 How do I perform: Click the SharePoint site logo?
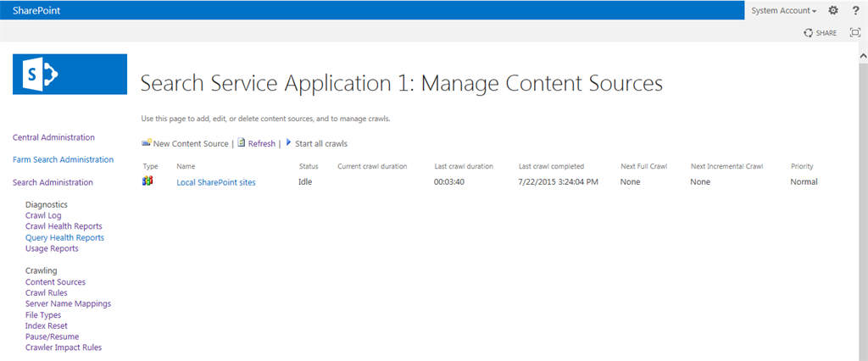pos(70,74)
